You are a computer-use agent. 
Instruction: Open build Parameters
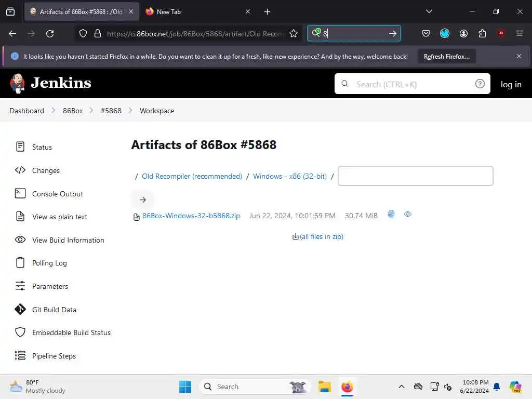(x=42, y=286)
